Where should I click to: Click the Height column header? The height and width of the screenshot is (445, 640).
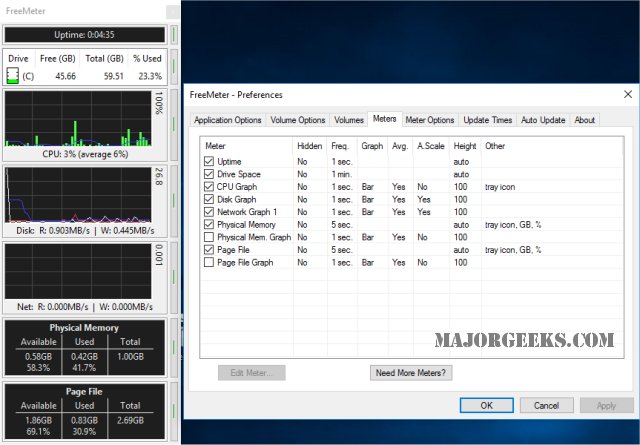tap(465, 146)
